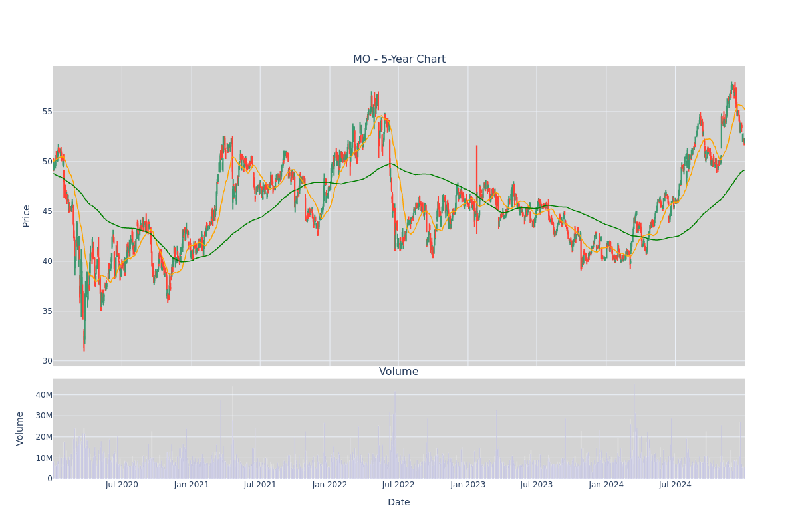Viewport: 798px width, 532px height.
Task: Click the 30 price tick label
Action: coord(47,361)
